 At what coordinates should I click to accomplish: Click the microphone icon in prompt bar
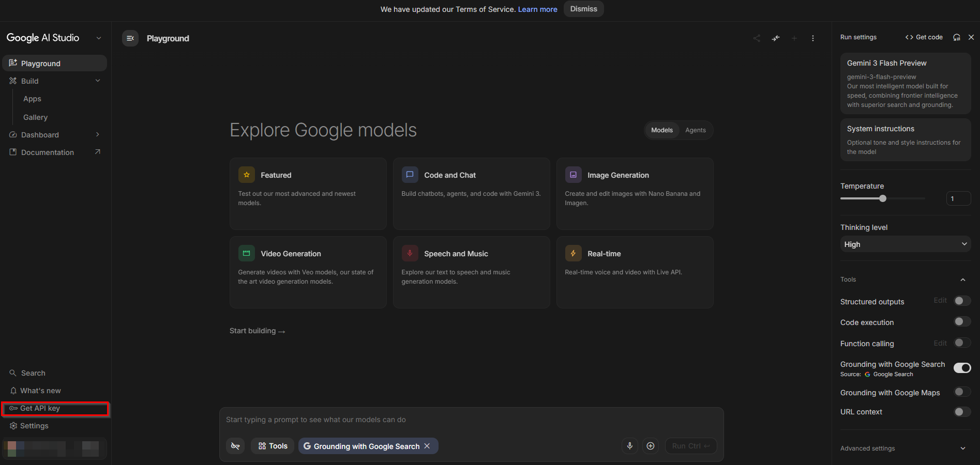(x=629, y=446)
